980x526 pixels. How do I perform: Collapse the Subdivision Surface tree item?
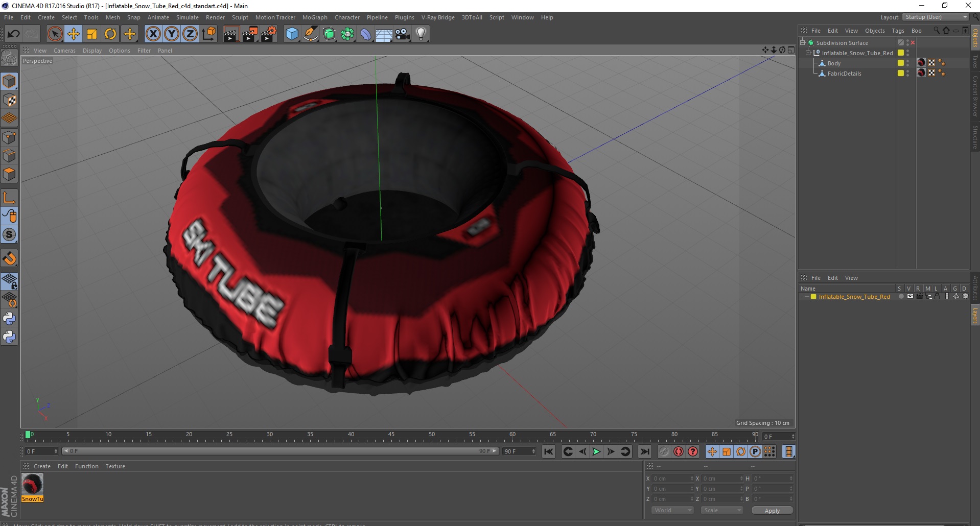(x=803, y=42)
